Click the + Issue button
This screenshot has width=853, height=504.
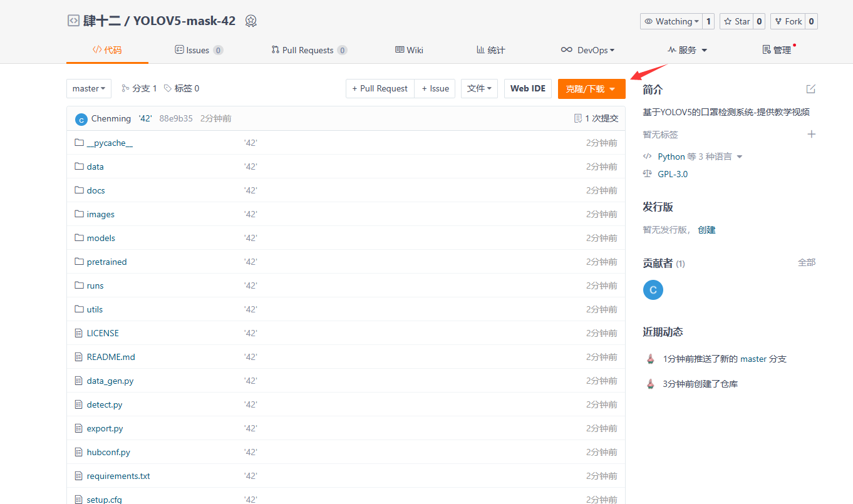[435, 88]
